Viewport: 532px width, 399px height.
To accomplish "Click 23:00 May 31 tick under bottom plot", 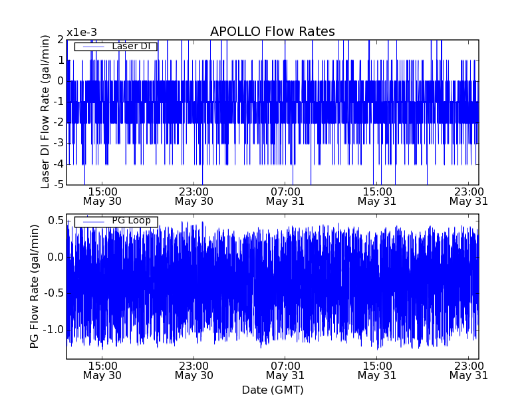I will point(467,370).
